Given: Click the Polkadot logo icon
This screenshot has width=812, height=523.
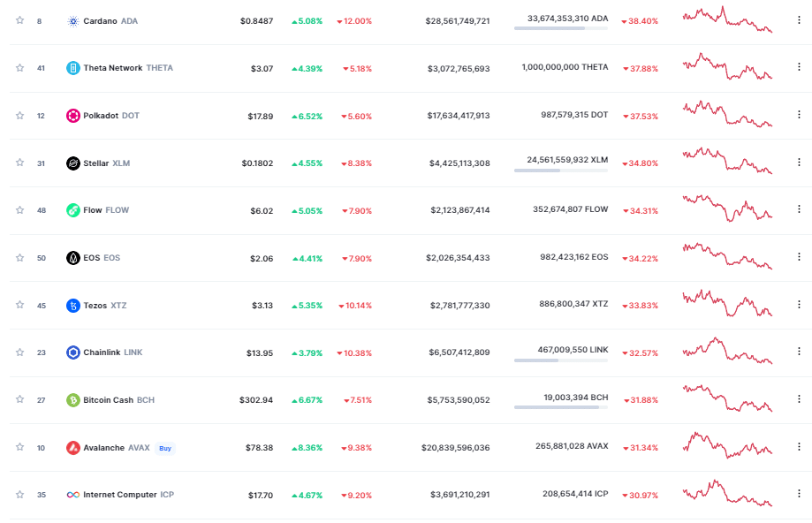Looking at the screenshot, I should pos(73,116).
